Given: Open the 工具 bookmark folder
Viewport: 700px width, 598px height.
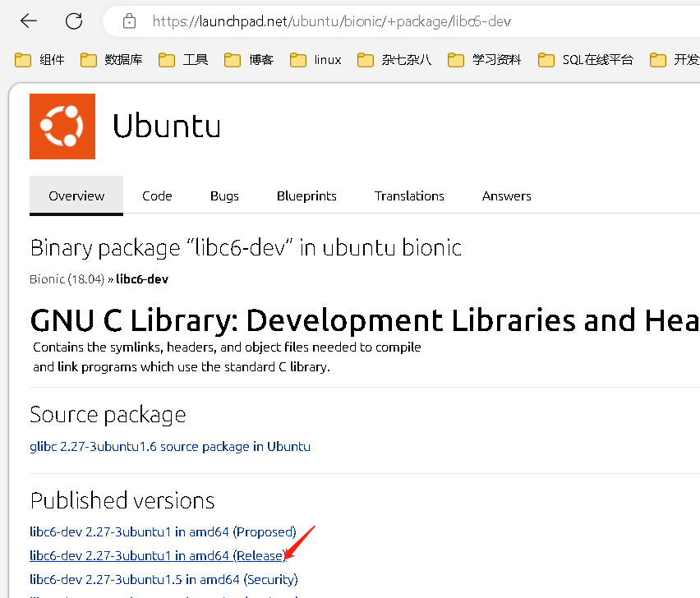Looking at the screenshot, I should coord(184,60).
